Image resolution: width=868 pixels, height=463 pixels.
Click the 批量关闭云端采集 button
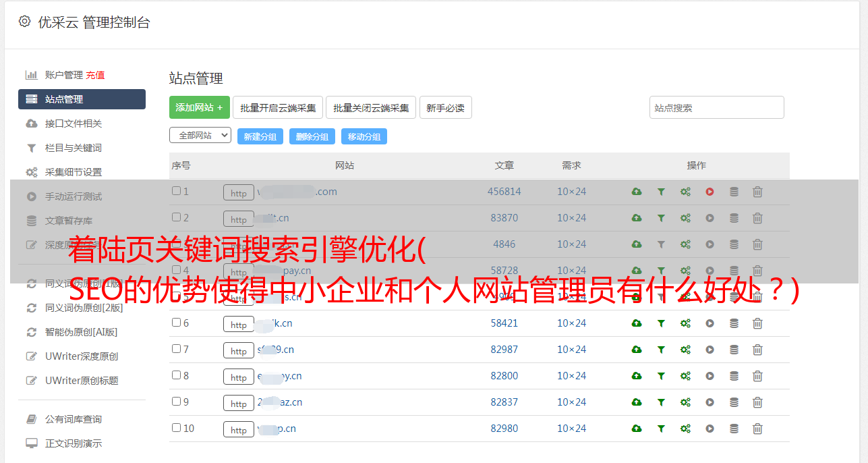(x=371, y=107)
